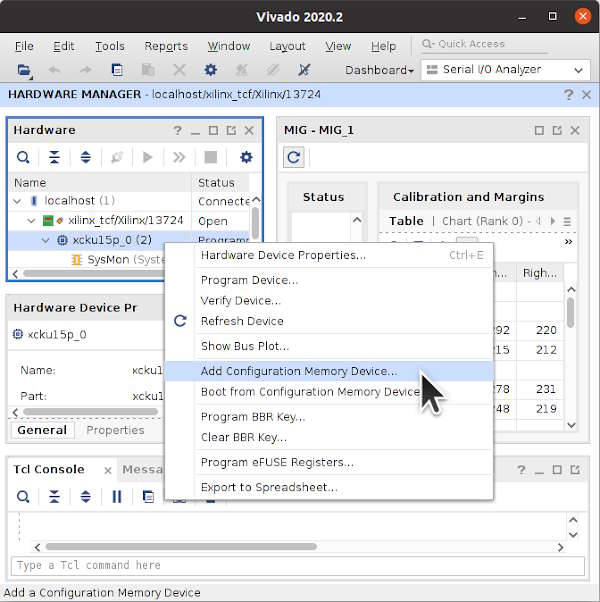Click the settings gear in main toolbar

click(x=210, y=70)
